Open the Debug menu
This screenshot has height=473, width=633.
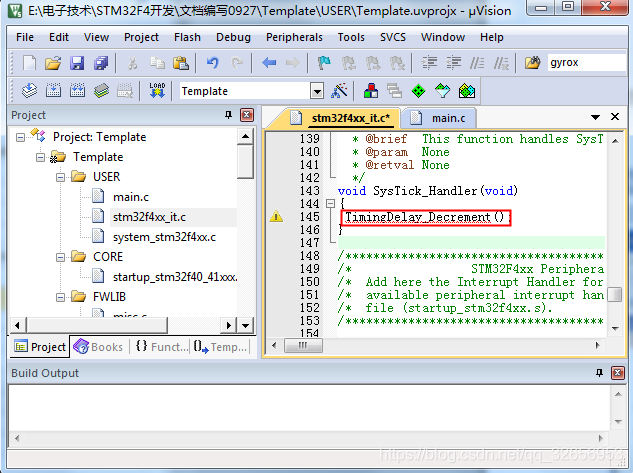click(x=233, y=37)
